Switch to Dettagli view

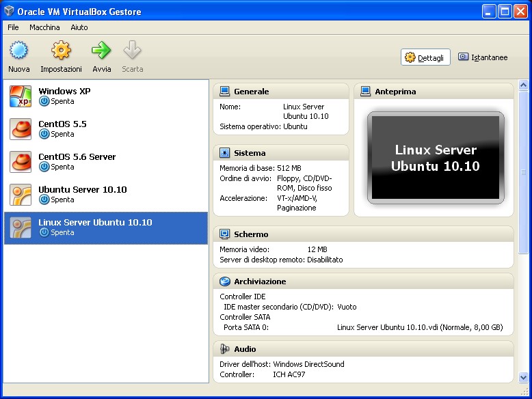coord(425,57)
